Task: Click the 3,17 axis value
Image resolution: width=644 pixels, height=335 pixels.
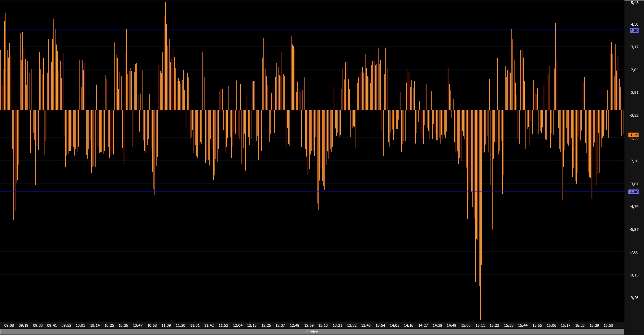Action: tap(634, 47)
